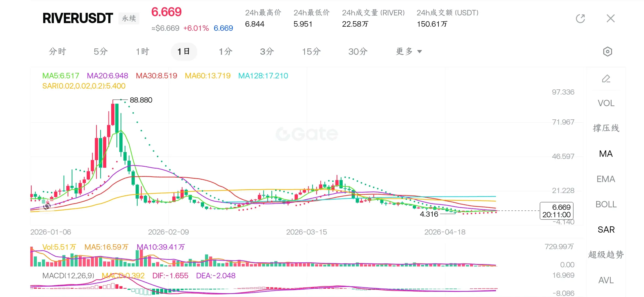The image size is (644, 297).
Task: Enable the BOLL indicator
Action: coord(606,204)
